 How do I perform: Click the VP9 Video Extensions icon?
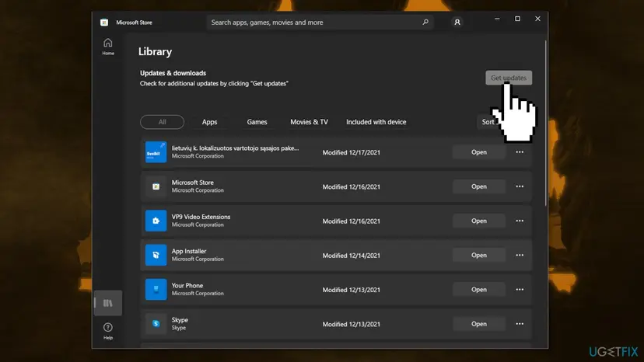[156, 221]
